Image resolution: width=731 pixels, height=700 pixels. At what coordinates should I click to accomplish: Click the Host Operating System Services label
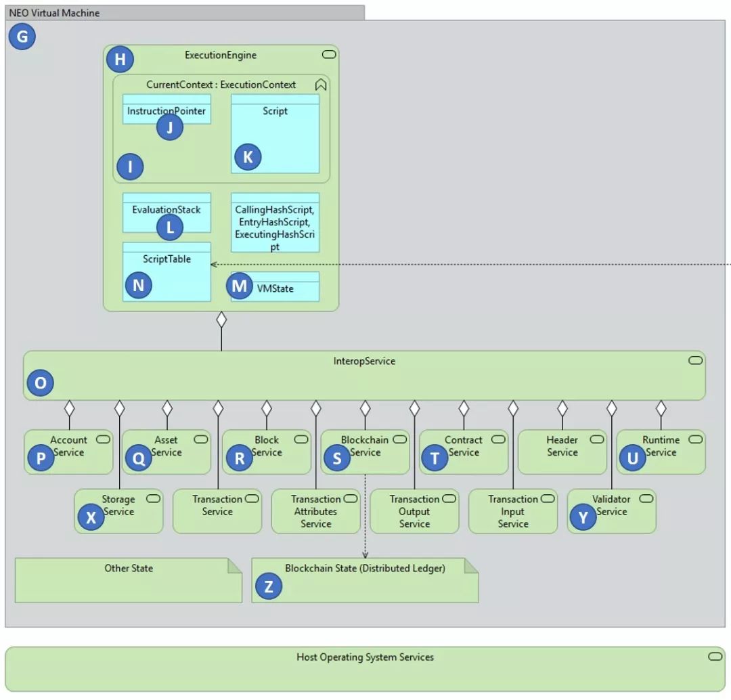365,657
